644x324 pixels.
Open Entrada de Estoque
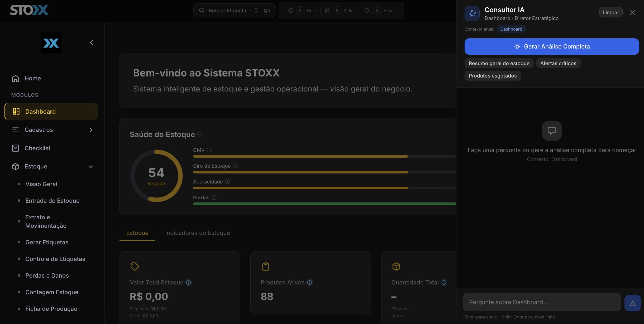pyautogui.click(x=52, y=201)
